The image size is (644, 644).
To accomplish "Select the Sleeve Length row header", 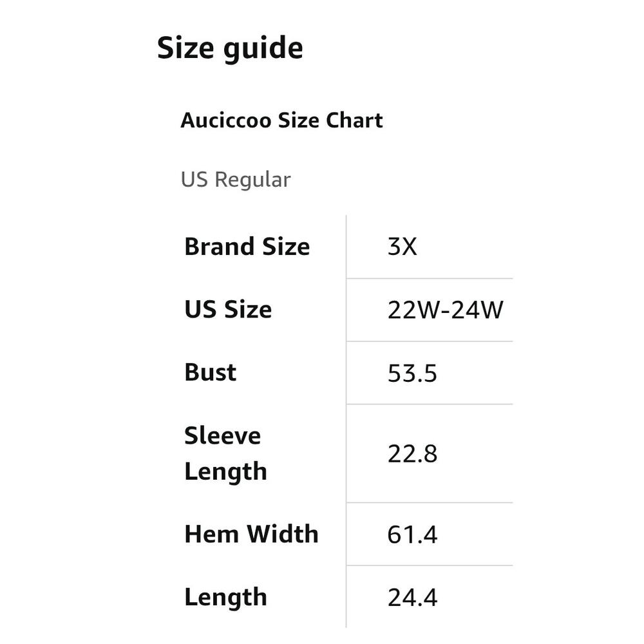I will (x=226, y=453).
